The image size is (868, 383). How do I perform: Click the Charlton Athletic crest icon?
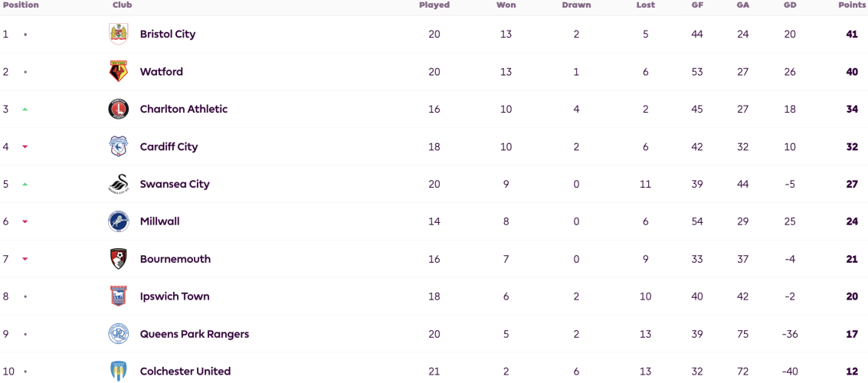(119, 109)
